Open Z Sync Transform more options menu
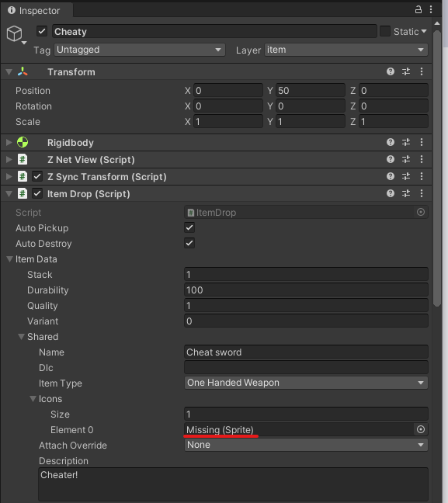 click(422, 176)
